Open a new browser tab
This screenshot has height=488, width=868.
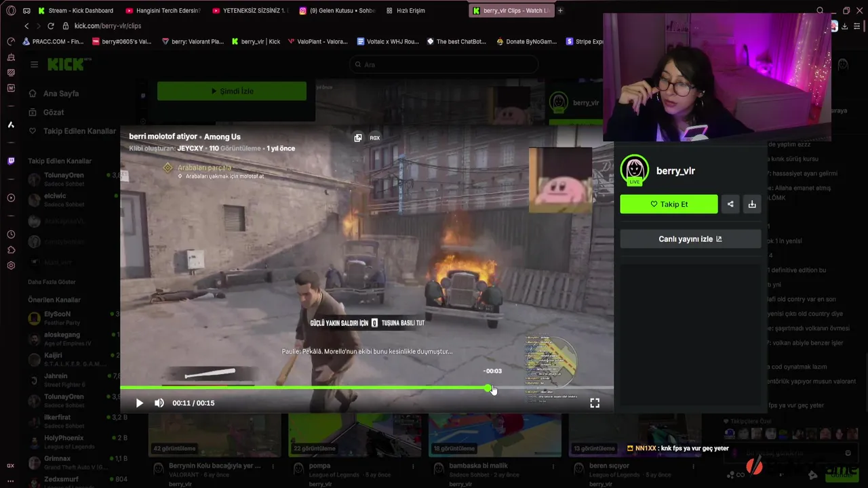560,11
